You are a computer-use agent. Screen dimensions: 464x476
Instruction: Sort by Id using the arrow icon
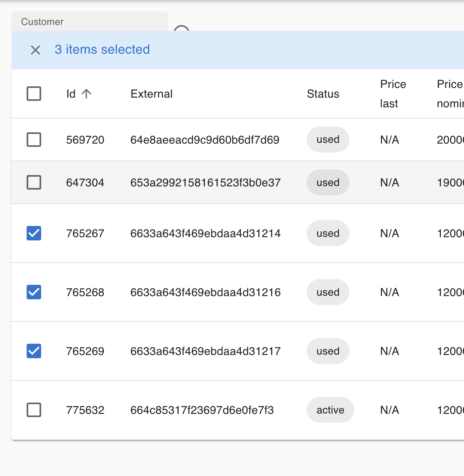coord(86,94)
